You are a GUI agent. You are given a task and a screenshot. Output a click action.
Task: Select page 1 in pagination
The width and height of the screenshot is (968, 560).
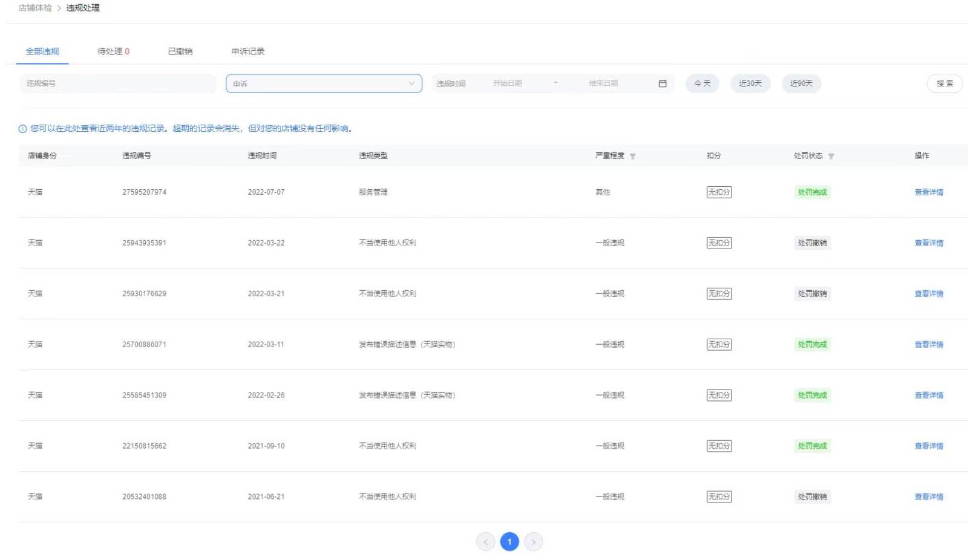point(509,542)
